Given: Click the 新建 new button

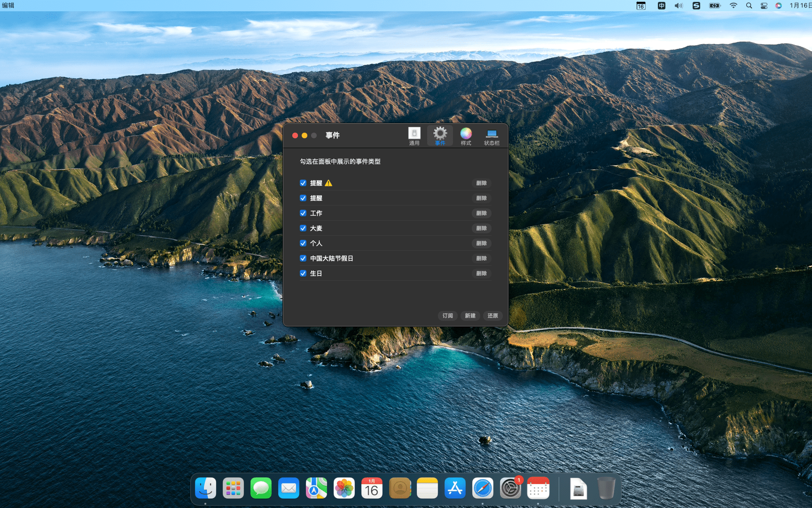Looking at the screenshot, I should [470, 316].
